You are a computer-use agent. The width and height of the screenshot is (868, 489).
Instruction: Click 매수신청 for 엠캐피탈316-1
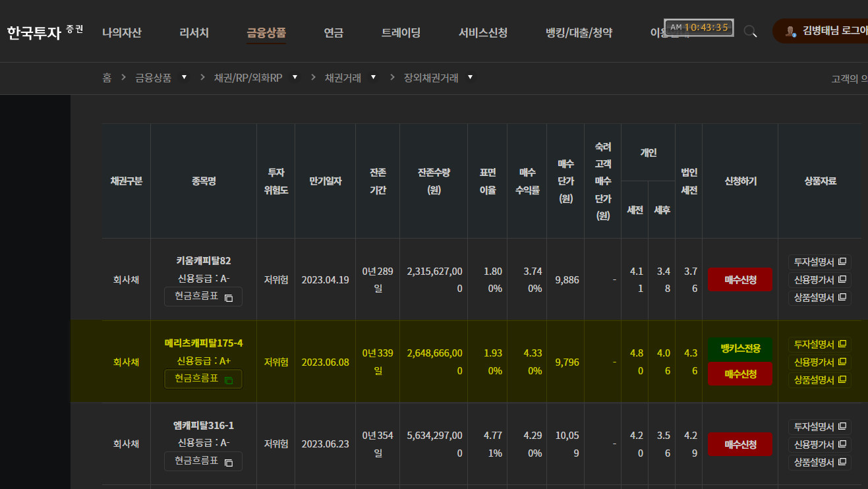[740, 444]
